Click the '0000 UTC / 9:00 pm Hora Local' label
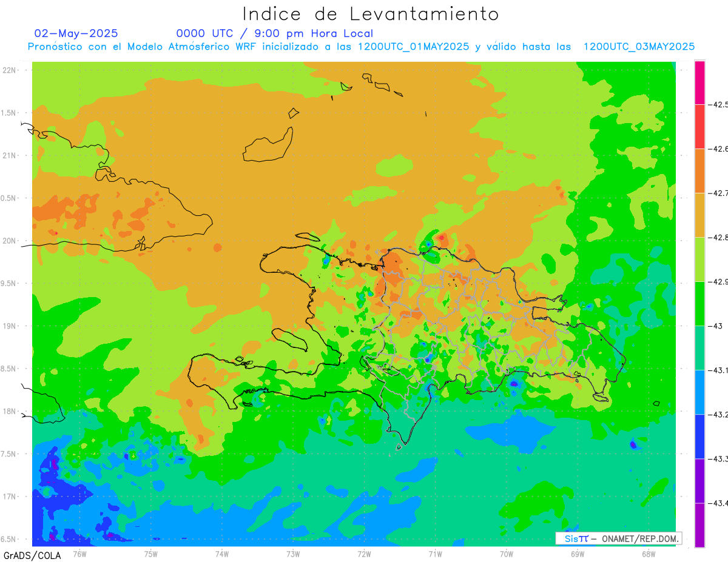728x562 pixels. click(x=274, y=33)
